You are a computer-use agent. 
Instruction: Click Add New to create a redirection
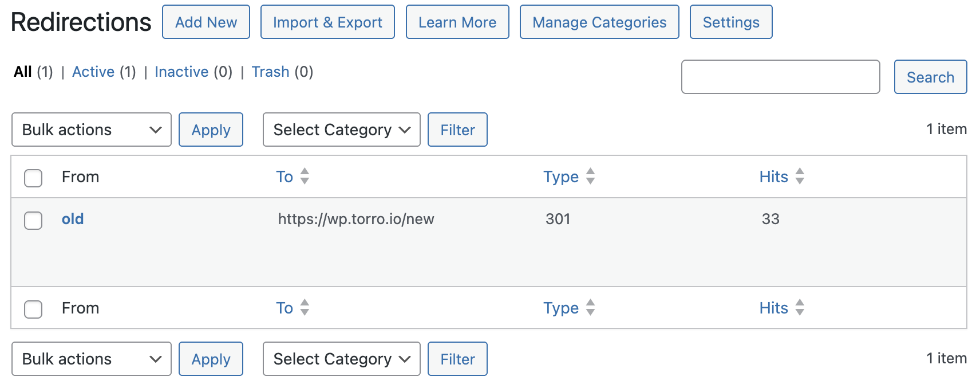pyautogui.click(x=206, y=22)
